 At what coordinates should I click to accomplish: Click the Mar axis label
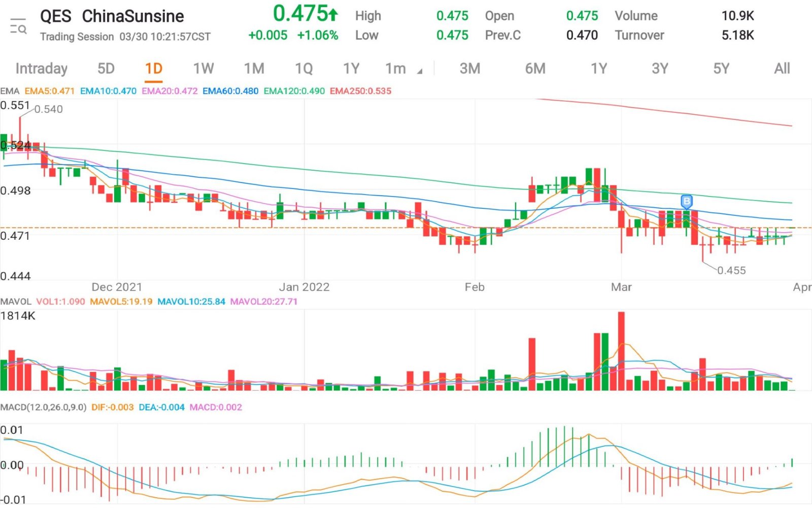[621, 287]
